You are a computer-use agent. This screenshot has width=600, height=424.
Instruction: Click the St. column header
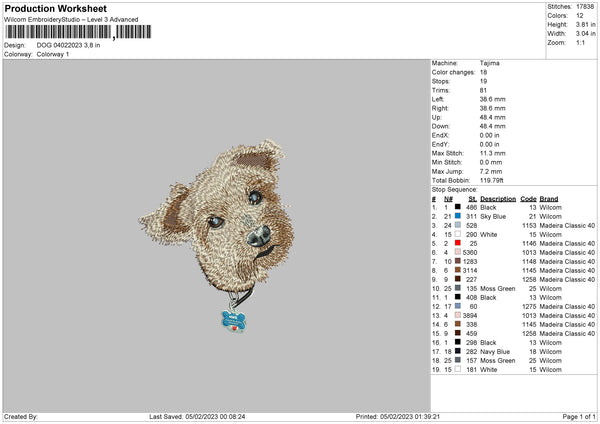[x=471, y=198]
